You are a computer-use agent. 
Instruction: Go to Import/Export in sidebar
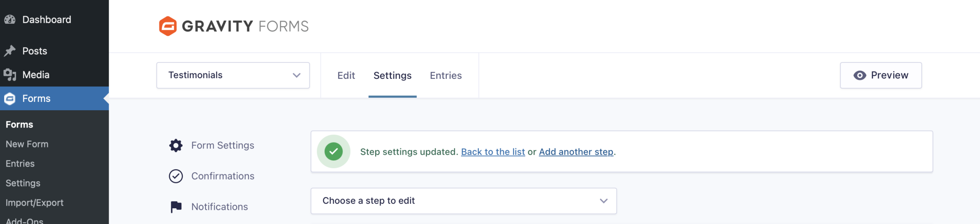(34, 203)
